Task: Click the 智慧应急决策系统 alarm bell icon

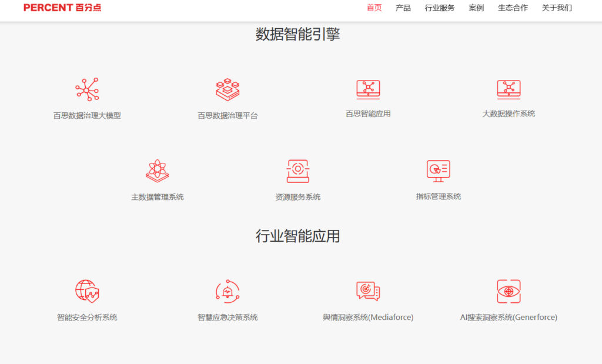Action: [x=228, y=292]
